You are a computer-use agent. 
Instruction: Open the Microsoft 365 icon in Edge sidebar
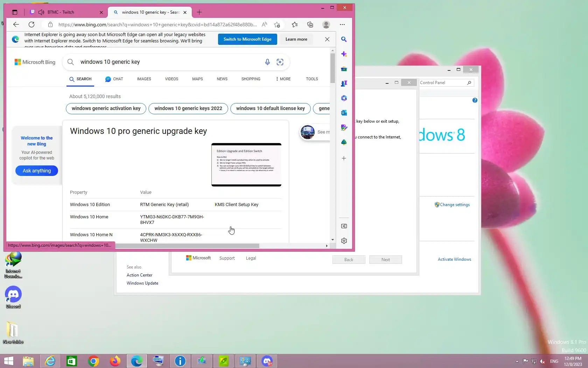click(x=344, y=98)
